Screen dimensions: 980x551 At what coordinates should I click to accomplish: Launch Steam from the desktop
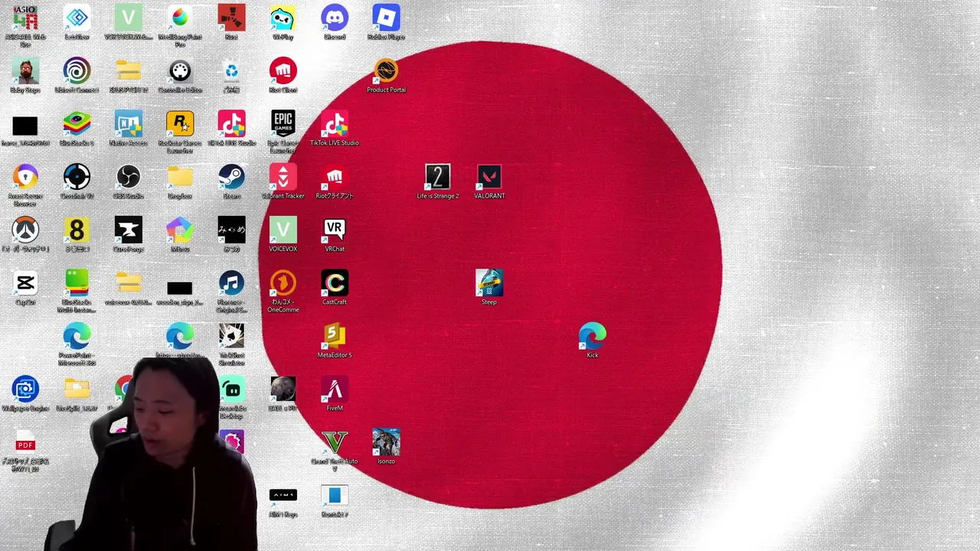231,177
